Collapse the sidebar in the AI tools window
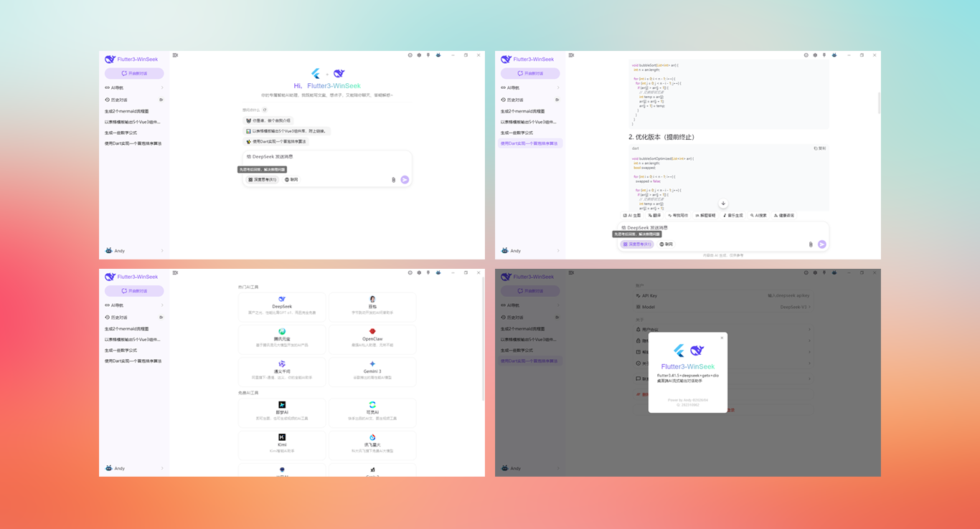This screenshot has height=529, width=980. point(175,272)
